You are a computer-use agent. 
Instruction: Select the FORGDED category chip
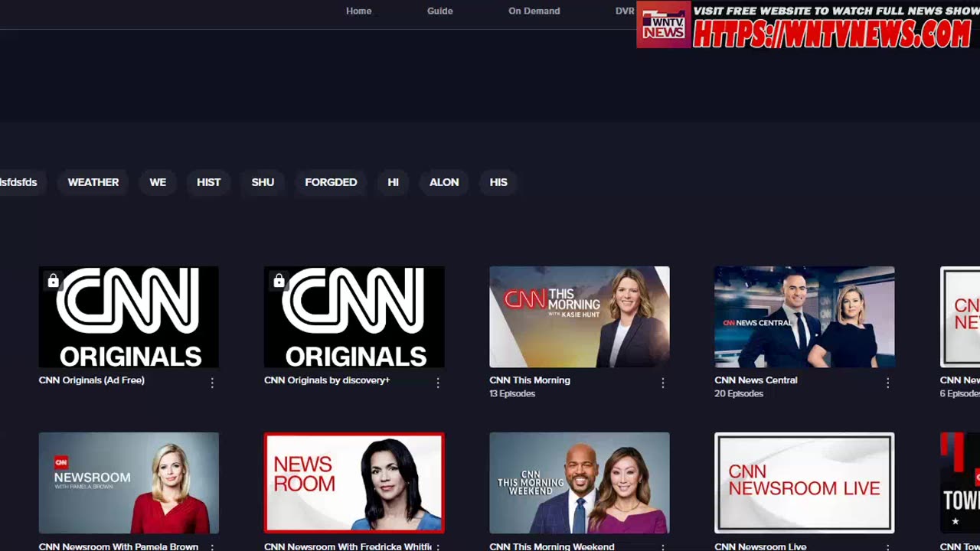tap(331, 182)
